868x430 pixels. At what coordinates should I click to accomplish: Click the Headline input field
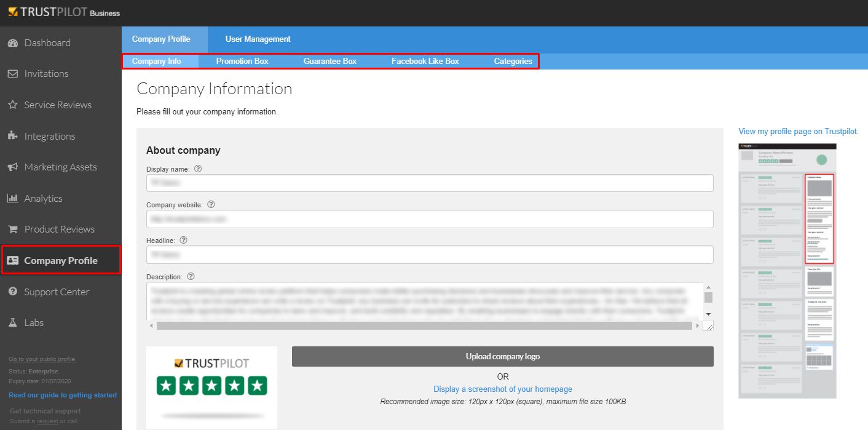click(430, 255)
